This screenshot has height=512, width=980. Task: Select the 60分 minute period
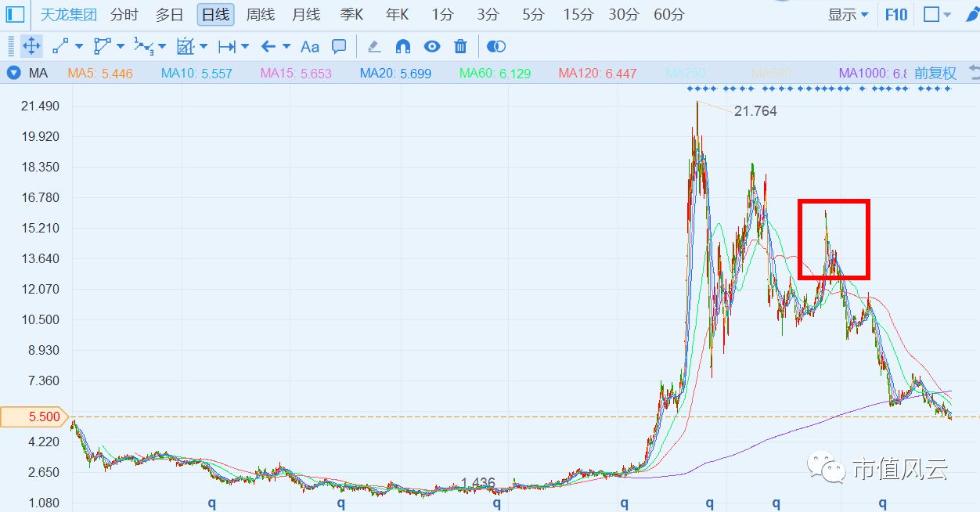(669, 14)
